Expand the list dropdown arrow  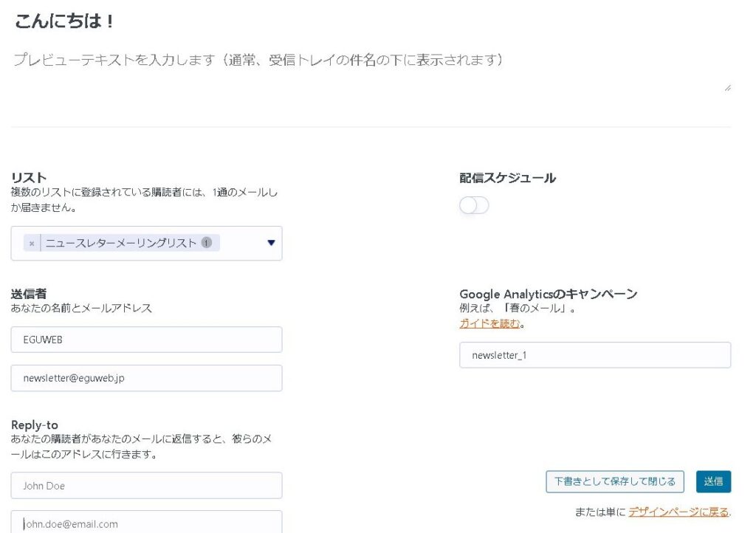271,243
